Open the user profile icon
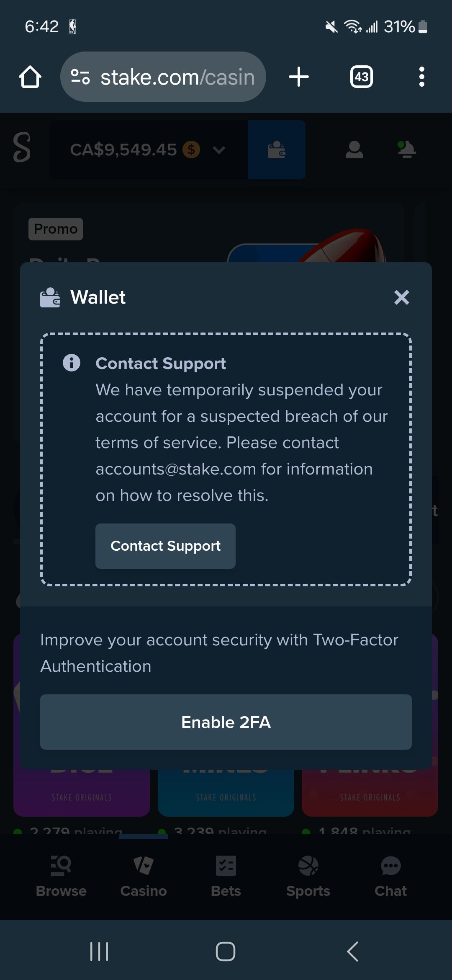Viewport: 452px width, 980px height. pyautogui.click(x=354, y=150)
